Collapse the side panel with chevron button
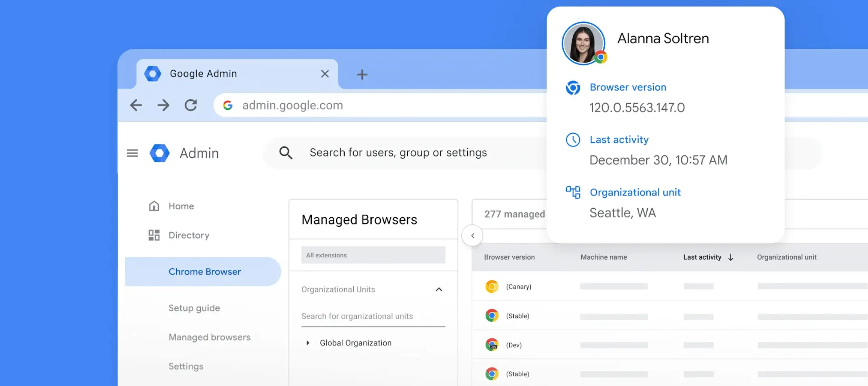Screen dimensions: 868x386 [x=472, y=235]
